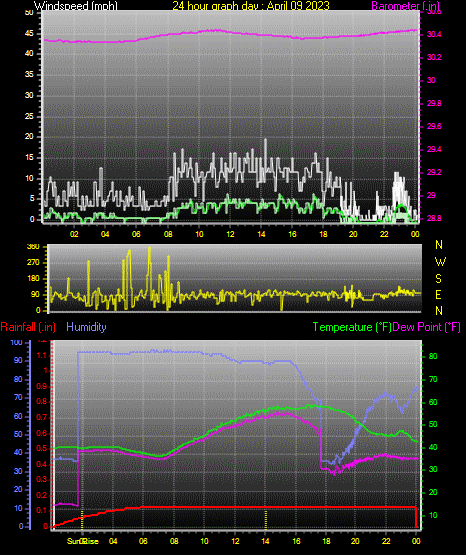Click the 0.1 label on the rainfall axis

click(x=42, y=510)
